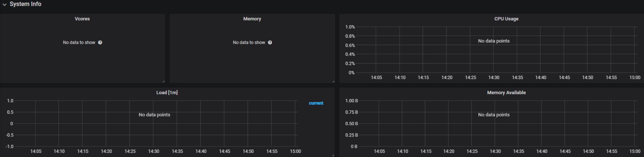Click 'No data points' in Memory Available graph

point(494,115)
